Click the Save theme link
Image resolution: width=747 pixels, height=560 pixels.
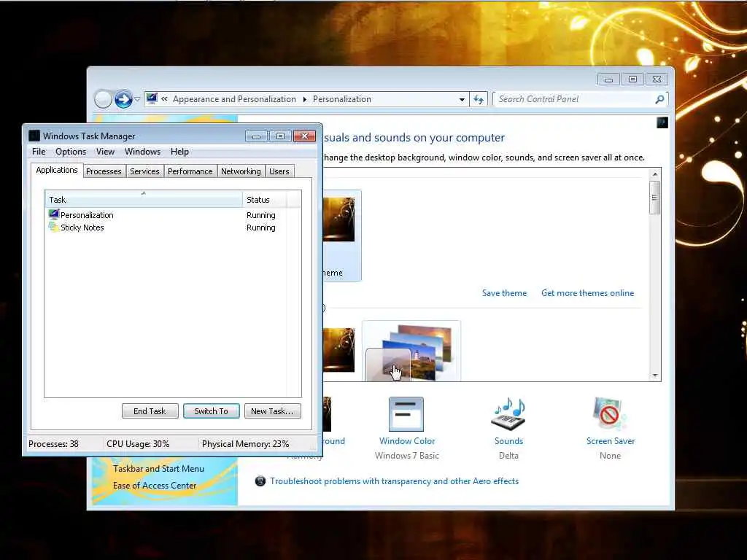[504, 293]
